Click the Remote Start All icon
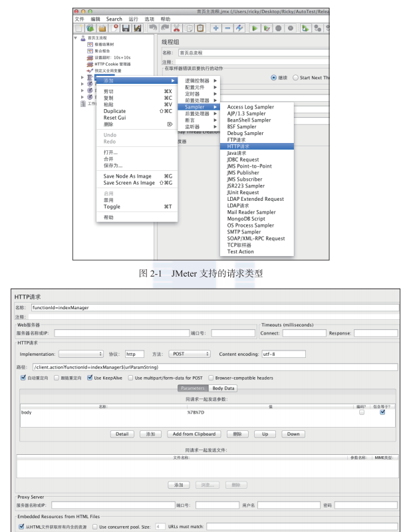The height and width of the screenshot is (532, 415). pyautogui.click(x=305, y=28)
